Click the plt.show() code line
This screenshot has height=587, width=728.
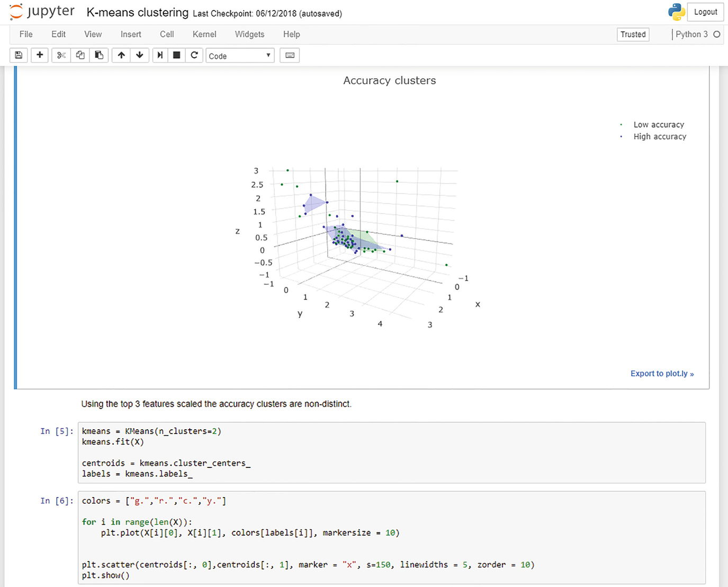click(x=105, y=575)
